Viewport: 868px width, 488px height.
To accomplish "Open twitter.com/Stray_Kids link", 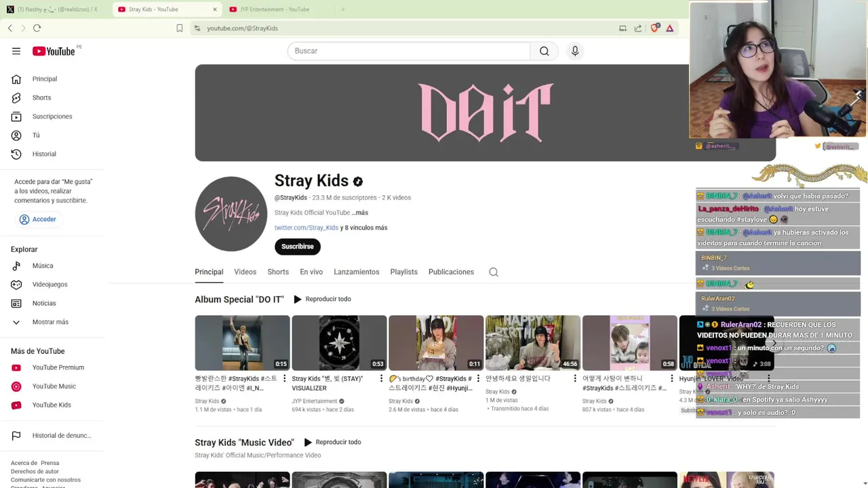I will coord(307,228).
